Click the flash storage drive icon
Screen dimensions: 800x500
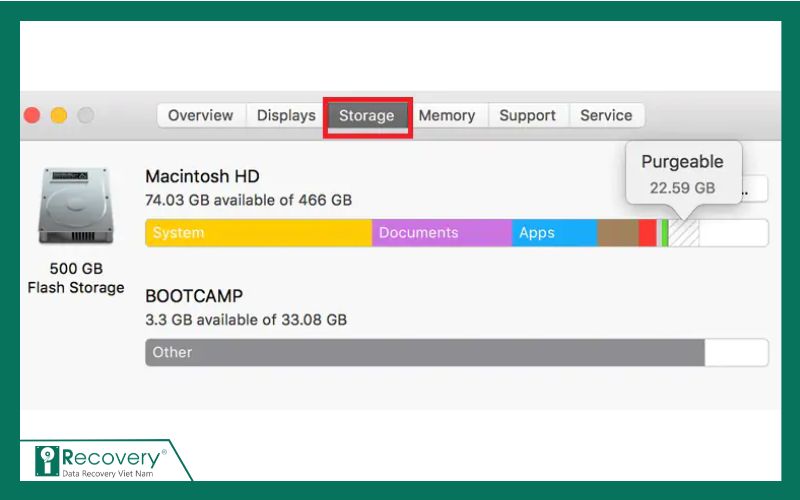[76, 206]
